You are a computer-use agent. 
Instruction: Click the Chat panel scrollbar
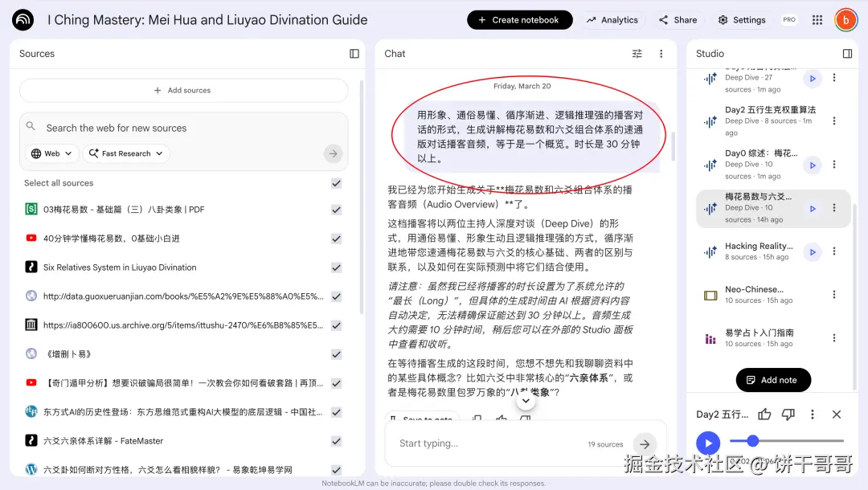[x=674, y=146]
